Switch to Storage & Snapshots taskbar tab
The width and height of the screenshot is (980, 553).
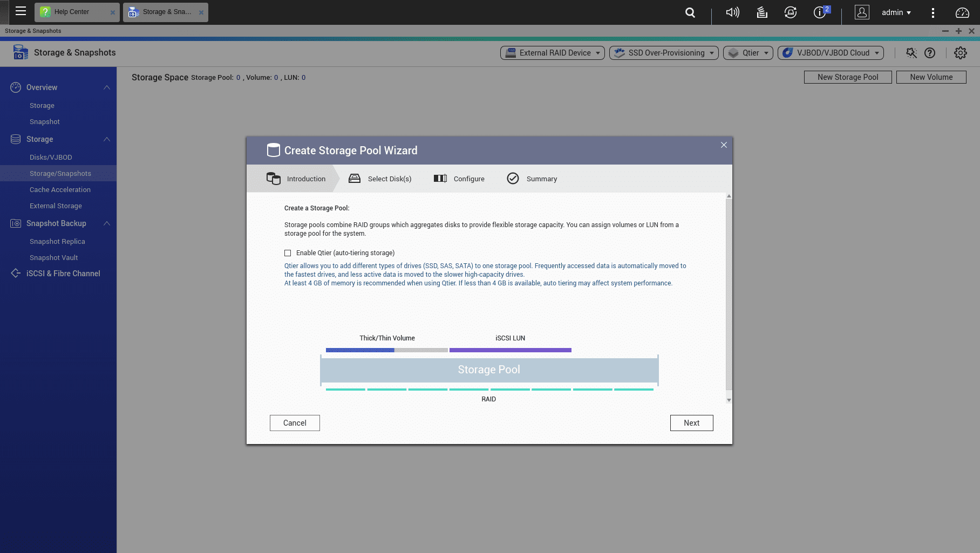pos(166,12)
